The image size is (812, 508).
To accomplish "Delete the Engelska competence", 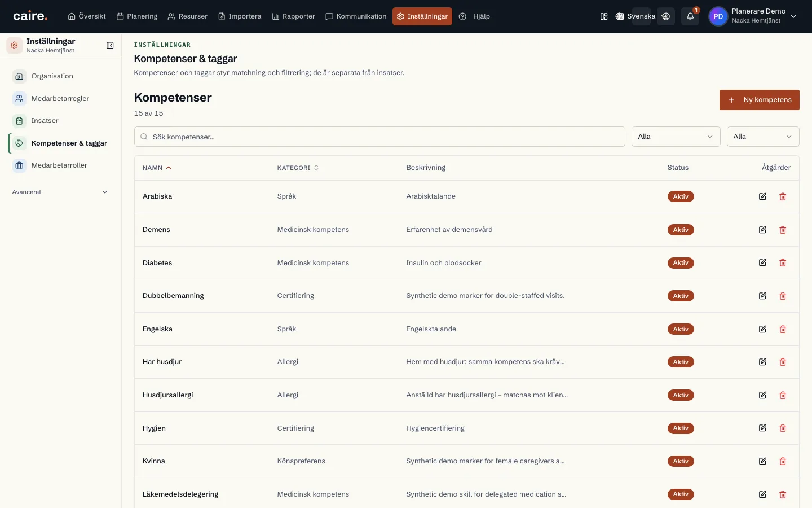I will [783, 329].
